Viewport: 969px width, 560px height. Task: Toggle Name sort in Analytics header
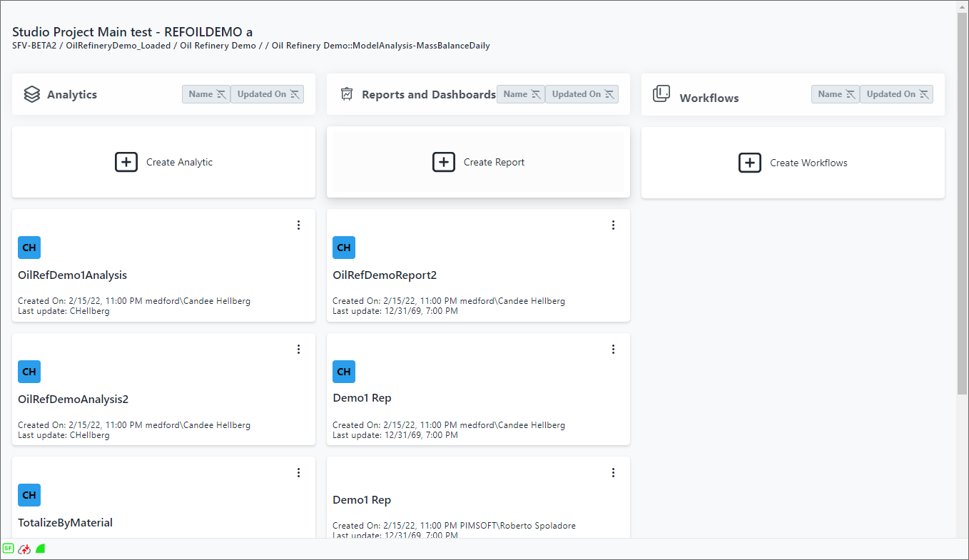pyautogui.click(x=206, y=94)
